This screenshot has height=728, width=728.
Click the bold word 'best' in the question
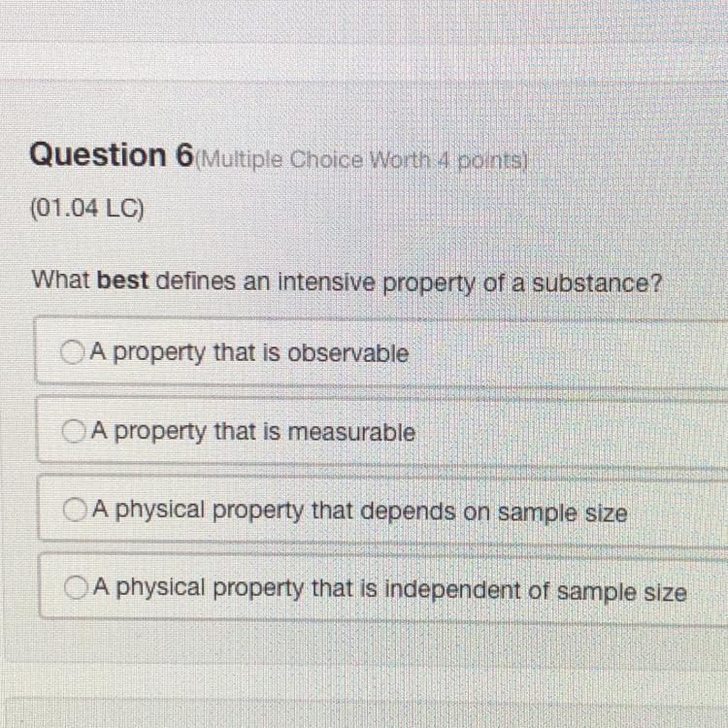pyautogui.click(x=121, y=282)
